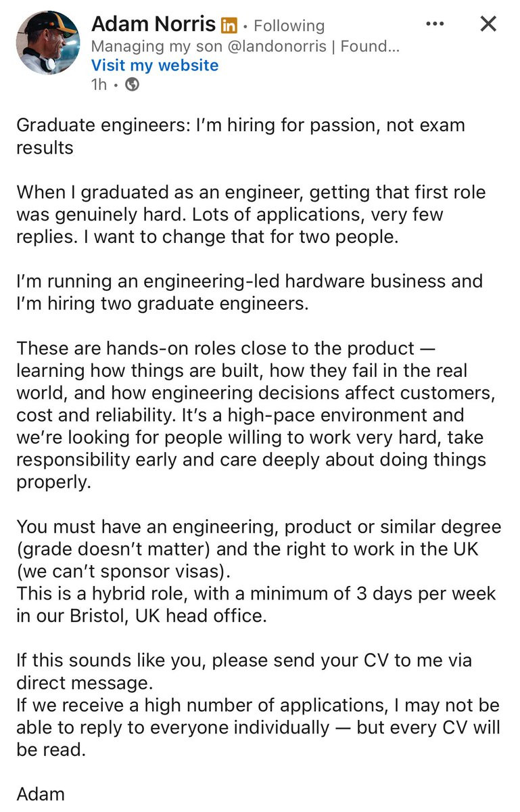This screenshot has height=812, width=520.
Task: Select the 'Graduate engineers: I'm hiring for passion' heading
Action: 240,137
